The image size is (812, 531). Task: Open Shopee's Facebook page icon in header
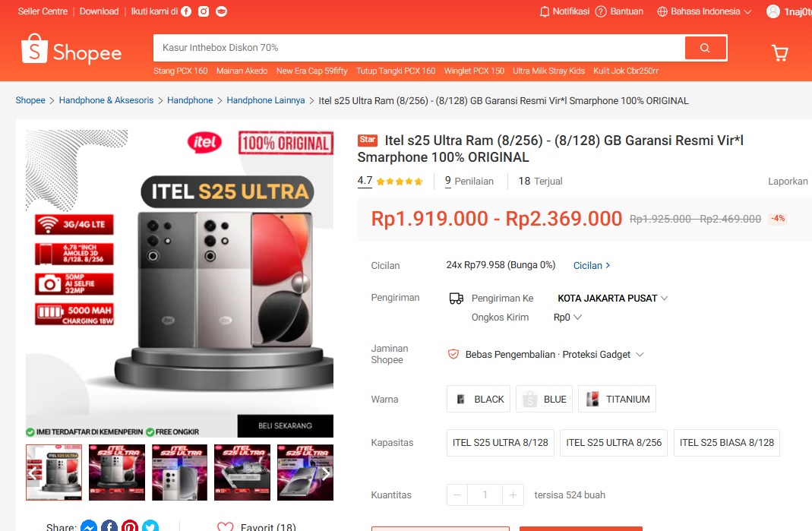click(x=186, y=11)
